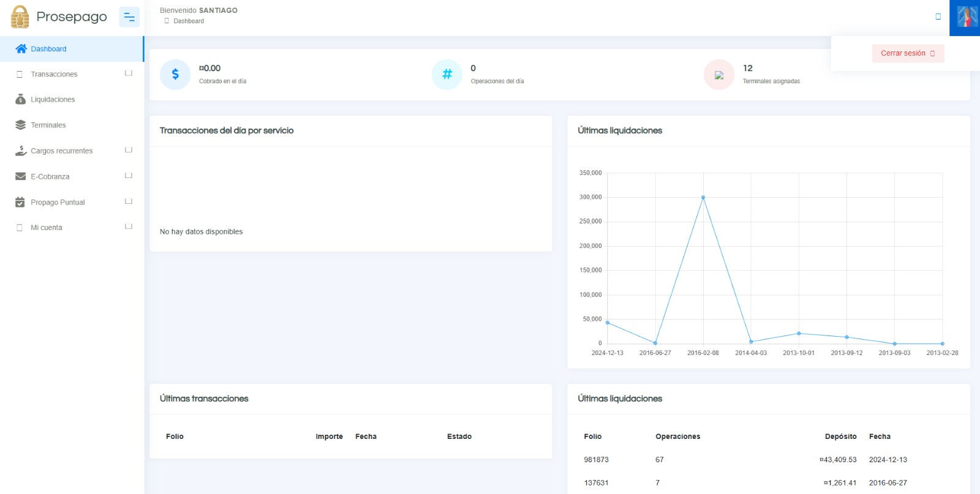The height and width of the screenshot is (494, 980).
Task: Click operations count 67 in table
Action: (659, 460)
